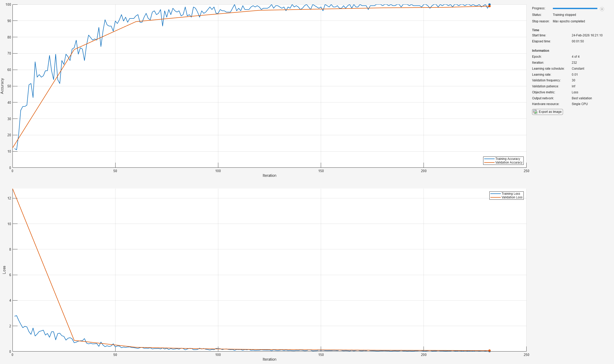Click the Iteration label under the loss plot
Screen dimensions: 614x364
pyautogui.click(x=269, y=359)
